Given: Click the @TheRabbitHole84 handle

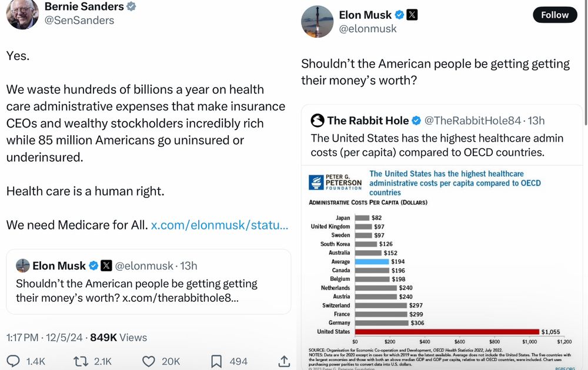Looking at the screenshot, I should pyautogui.click(x=473, y=120).
